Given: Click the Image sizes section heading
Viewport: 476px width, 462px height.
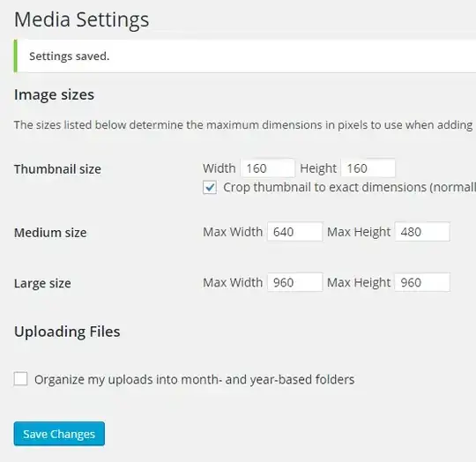Looking at the screenshot, I should [54, 94].
